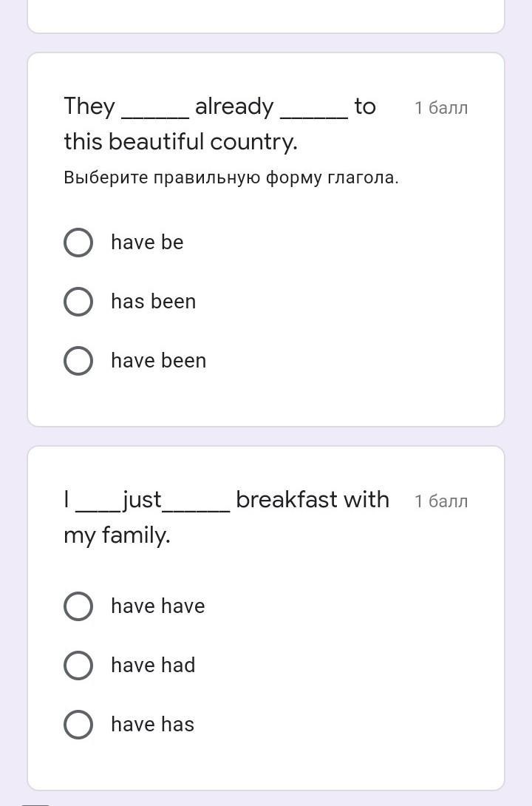Image resolution: width=532 pixels, height=806 pixels.
Task: Click the "this beautiful country." text line
Action: (x=181, y=142)
